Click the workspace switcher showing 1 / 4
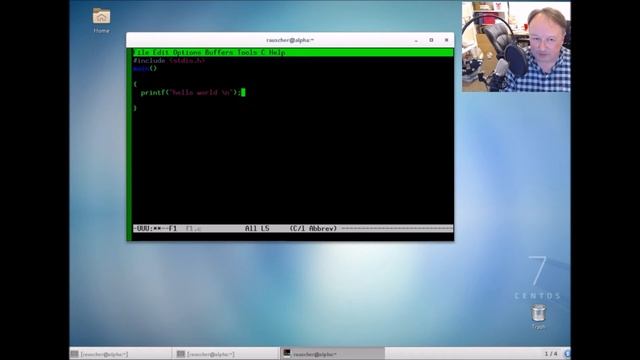This screenshot has height=360, width=640. (x=551, y=353)
